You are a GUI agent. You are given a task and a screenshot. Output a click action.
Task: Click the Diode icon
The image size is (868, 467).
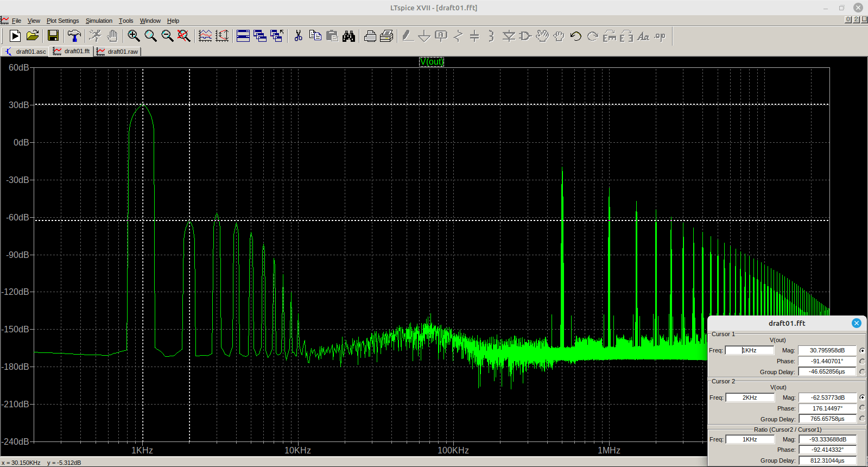(x=509, y=36)
